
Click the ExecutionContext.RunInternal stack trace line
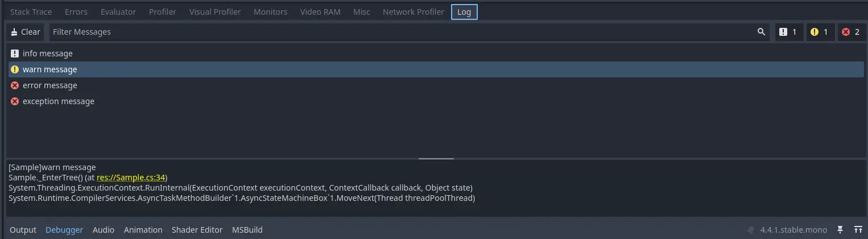coord(241,188)
